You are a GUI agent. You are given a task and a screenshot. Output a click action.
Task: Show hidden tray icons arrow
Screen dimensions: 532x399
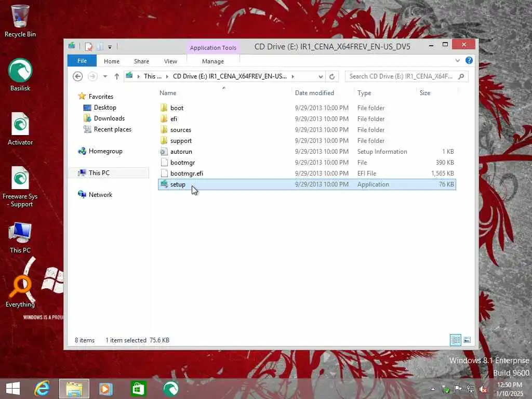(x=433, y=389)
